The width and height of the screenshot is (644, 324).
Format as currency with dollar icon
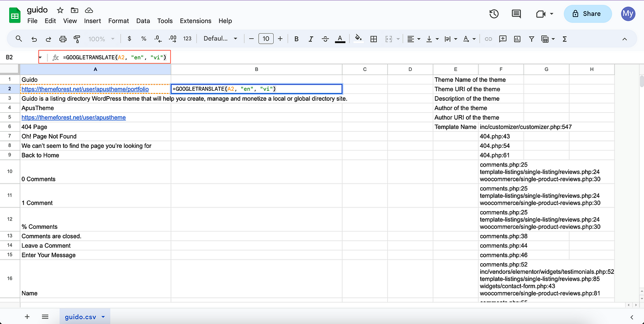pyautogui.click(x=129, y=39)
